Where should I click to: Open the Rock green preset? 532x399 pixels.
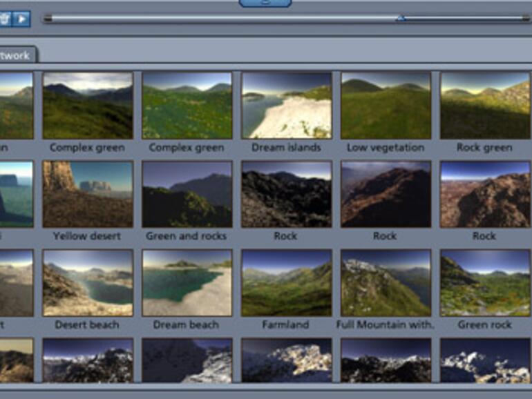(x=484, y=106)
